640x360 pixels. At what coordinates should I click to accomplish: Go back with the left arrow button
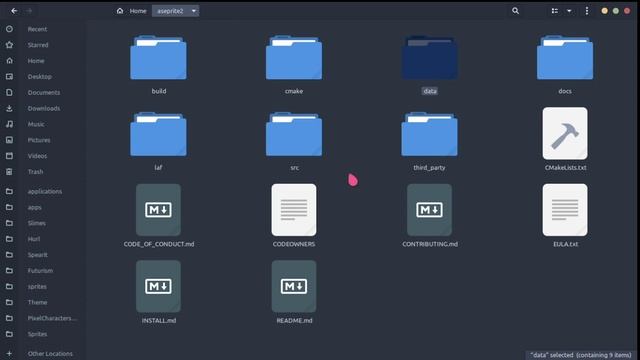14,11
